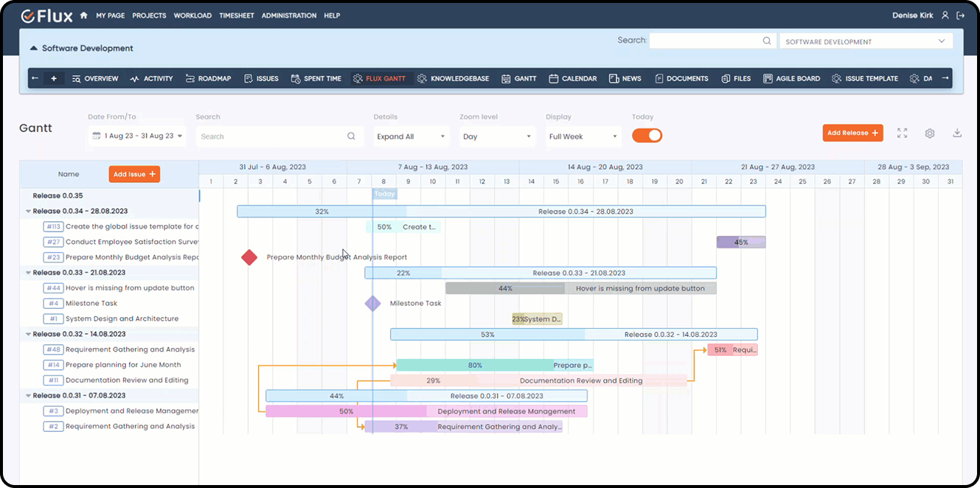This screenshot has height=488, width=980.
Task: Export the Gantt chart via download icon
Action: [x=957, y=133]
